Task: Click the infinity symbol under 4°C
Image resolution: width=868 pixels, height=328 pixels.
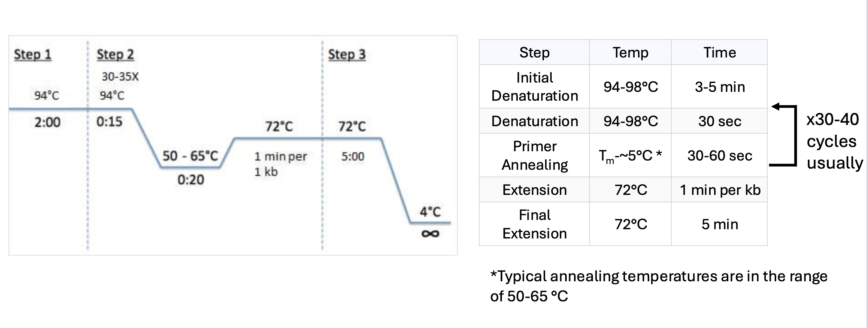Action: coord(430,233)
